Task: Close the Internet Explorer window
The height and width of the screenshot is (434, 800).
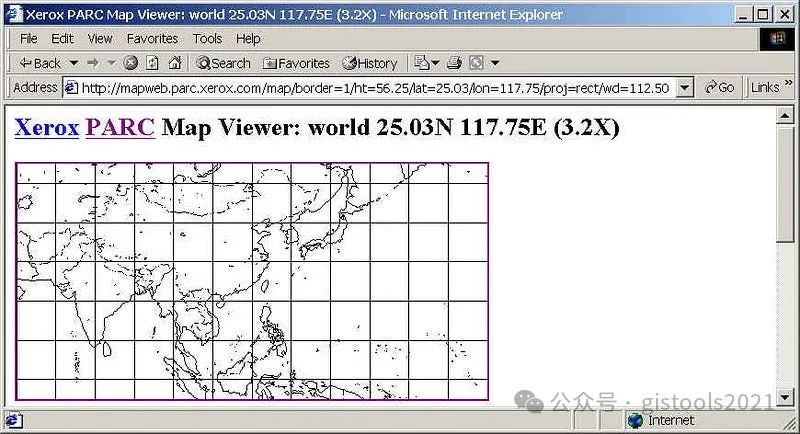Action: [785, 14]
